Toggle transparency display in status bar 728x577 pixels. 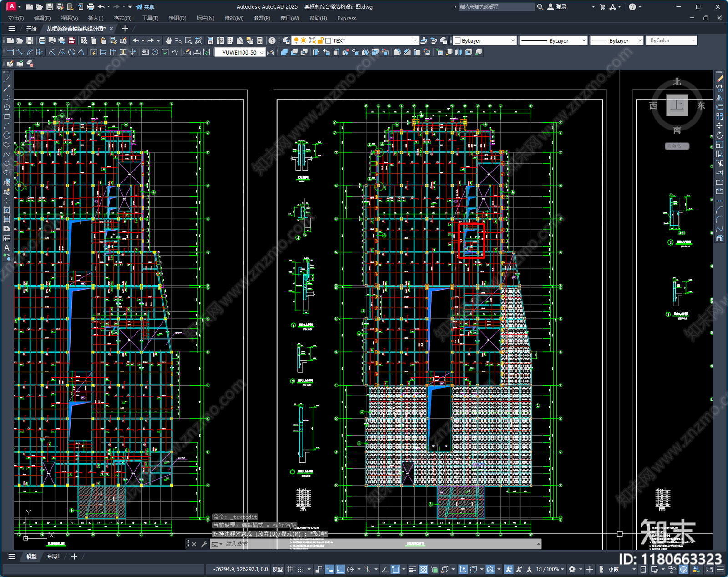click(x=424, y=569)
